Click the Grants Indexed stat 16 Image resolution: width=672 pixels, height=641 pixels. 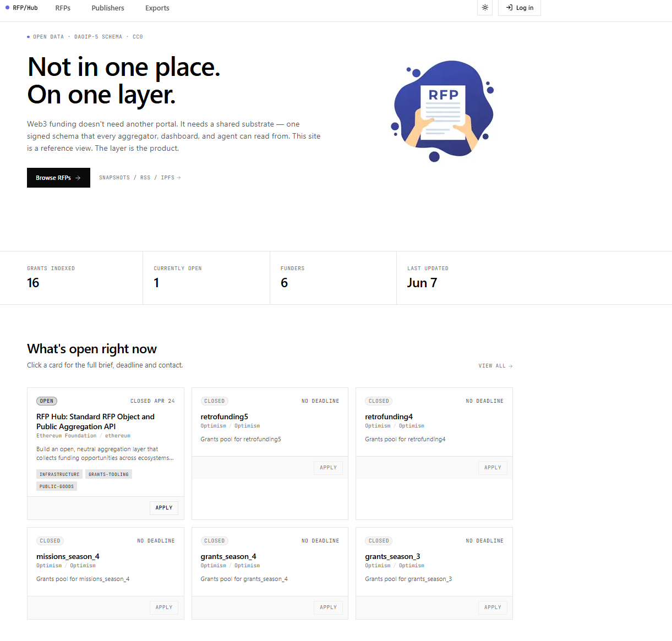pos(33,283)
